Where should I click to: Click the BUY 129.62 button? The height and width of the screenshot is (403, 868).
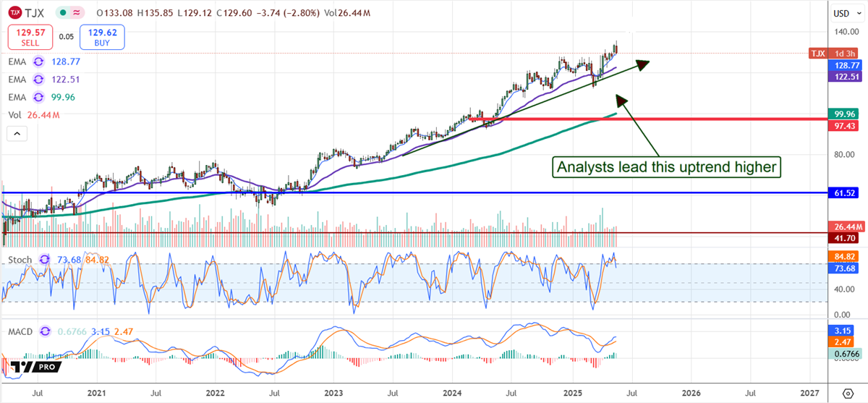(102, 36)
